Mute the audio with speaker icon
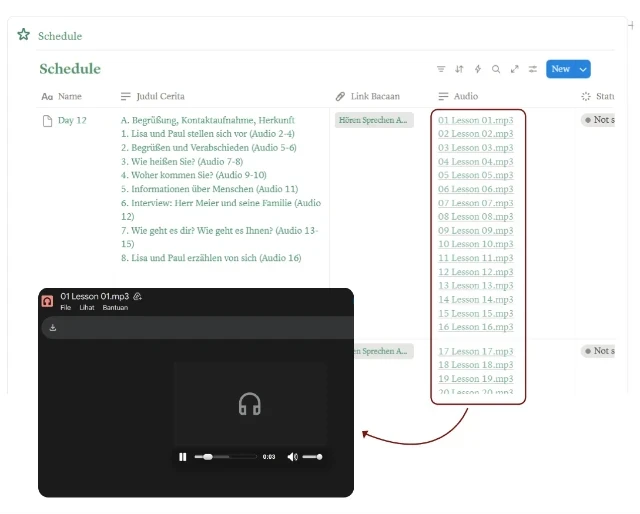 tap(292, 457)
